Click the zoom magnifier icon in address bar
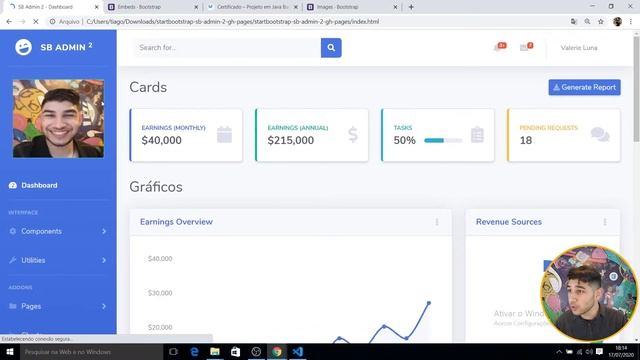Screen dimensions: 640x360 587,22
